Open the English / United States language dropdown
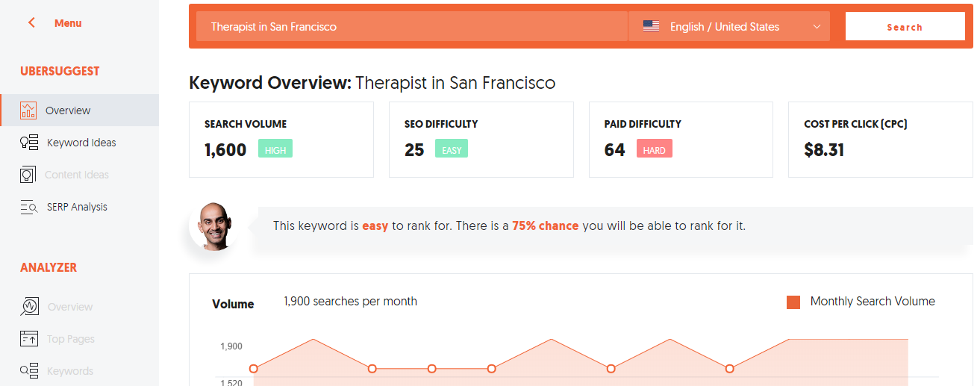This screenshot has height=386, width=980. coord(728,27)
